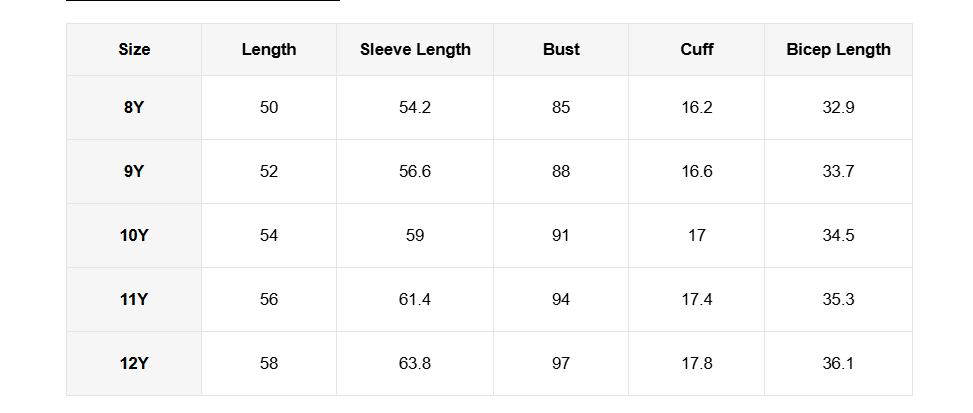Click the bust value 88 cell
The height and width of the screenshot is (413, 973).
561,171
